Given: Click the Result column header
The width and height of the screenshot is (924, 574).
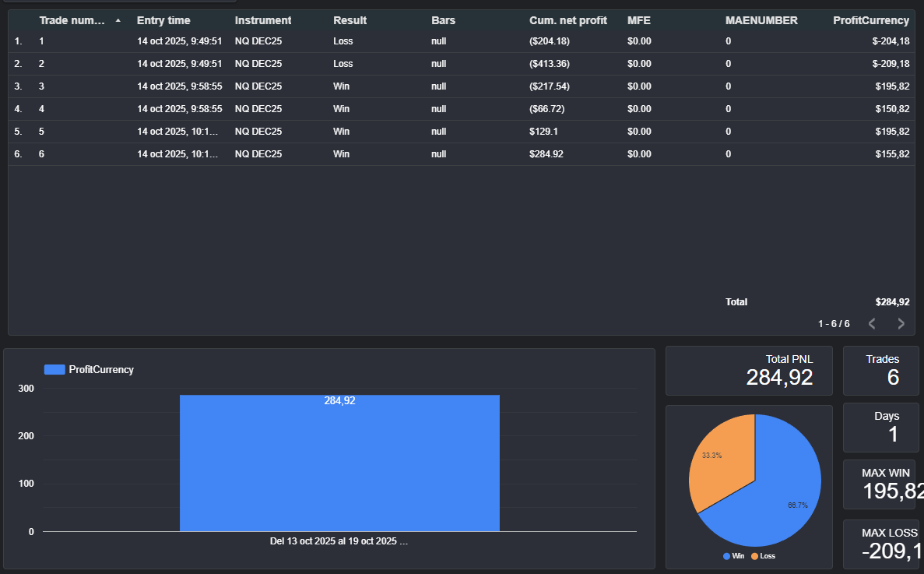Looking at the screenshot, I should click(x=350, y=20).
